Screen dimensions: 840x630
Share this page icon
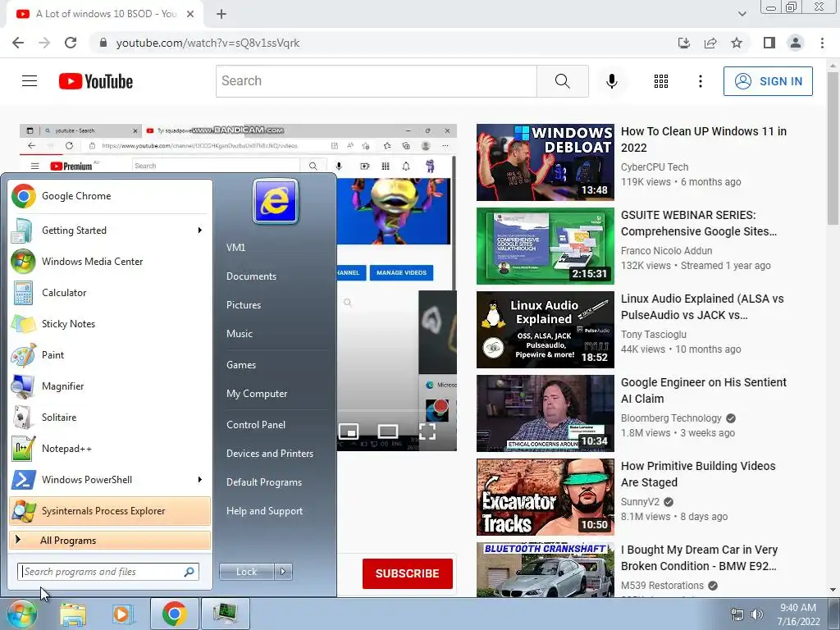click(710, 43)
